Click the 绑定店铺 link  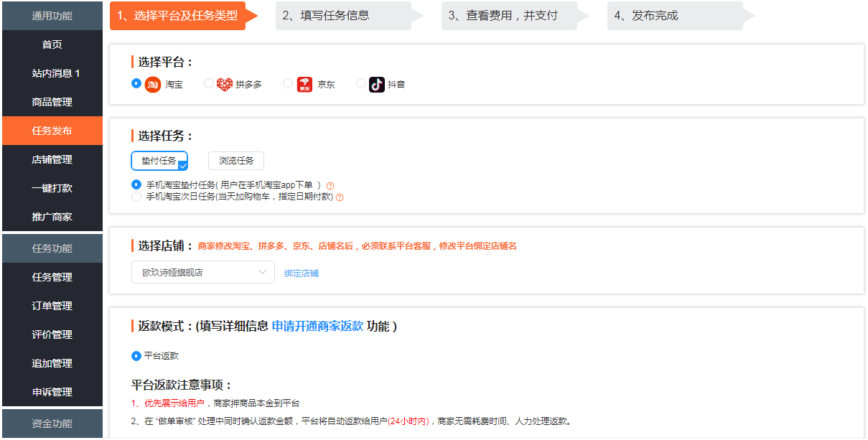click(300, 273)
